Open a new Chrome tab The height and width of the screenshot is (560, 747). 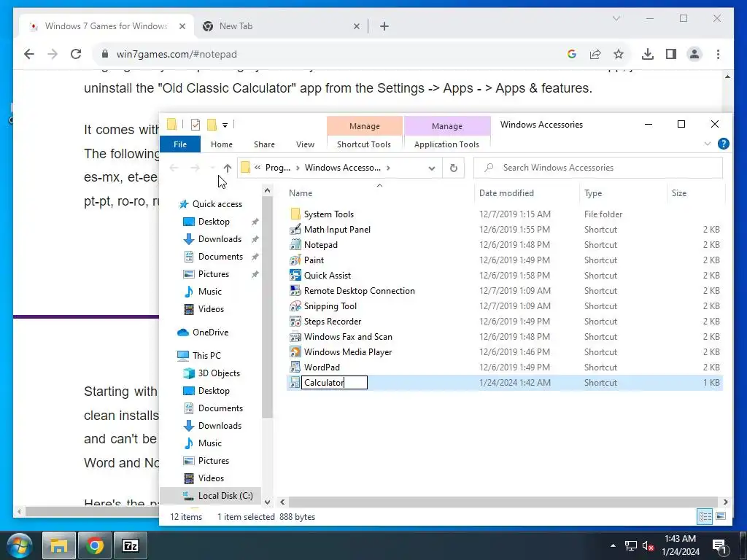point(384,26)
